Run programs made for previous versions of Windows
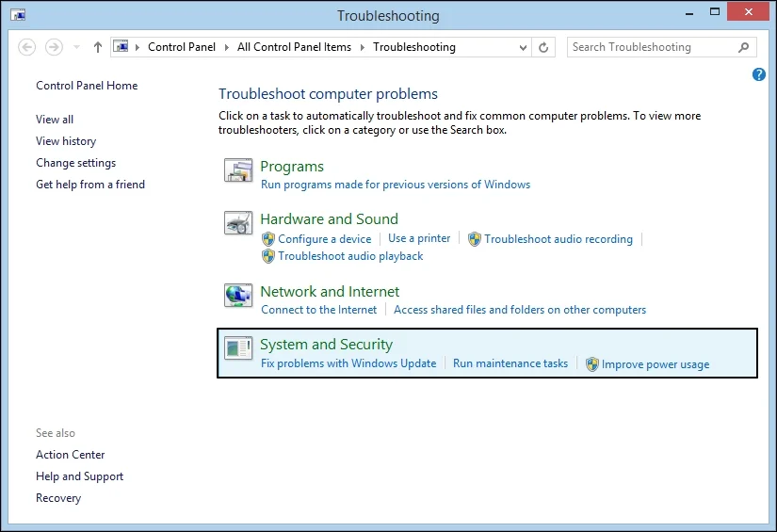Image resolution: width=777 pixels, height=532 pixels. pos(396,185)
